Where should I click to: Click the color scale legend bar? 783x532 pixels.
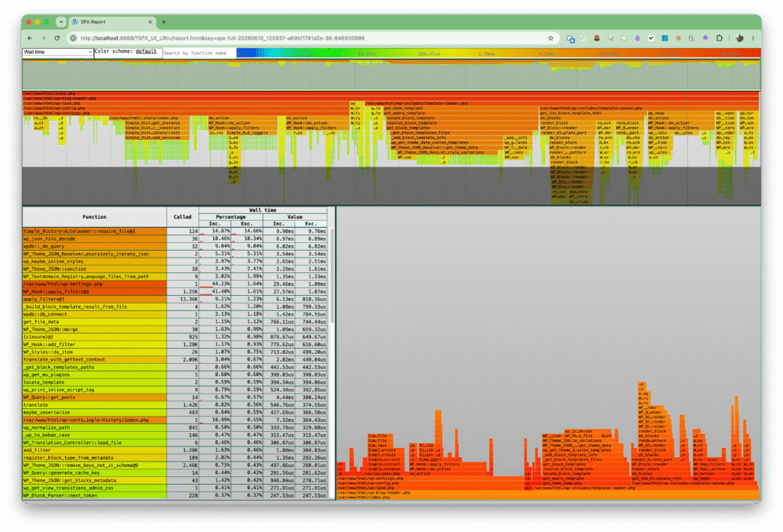tap(499, 53)
